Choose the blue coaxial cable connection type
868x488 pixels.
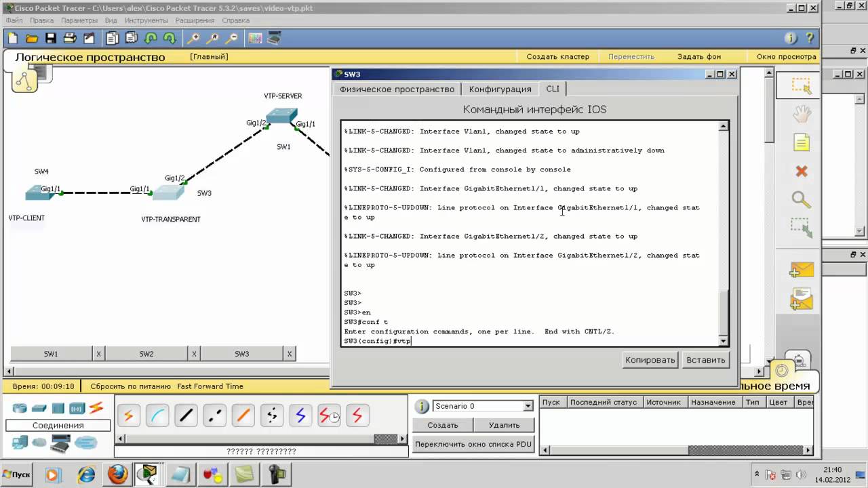point(300,415)
